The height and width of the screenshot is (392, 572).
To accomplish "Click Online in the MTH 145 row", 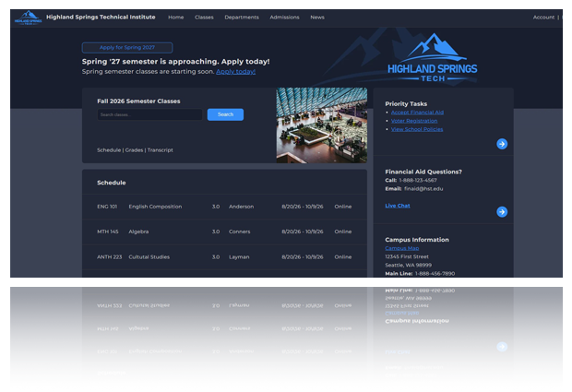I will (x=343, y=232).
